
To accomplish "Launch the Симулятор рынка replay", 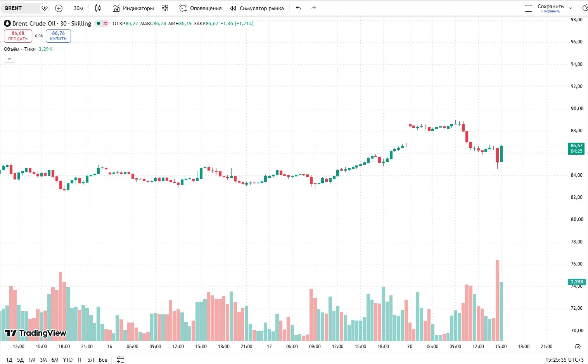I will point(257,8).
